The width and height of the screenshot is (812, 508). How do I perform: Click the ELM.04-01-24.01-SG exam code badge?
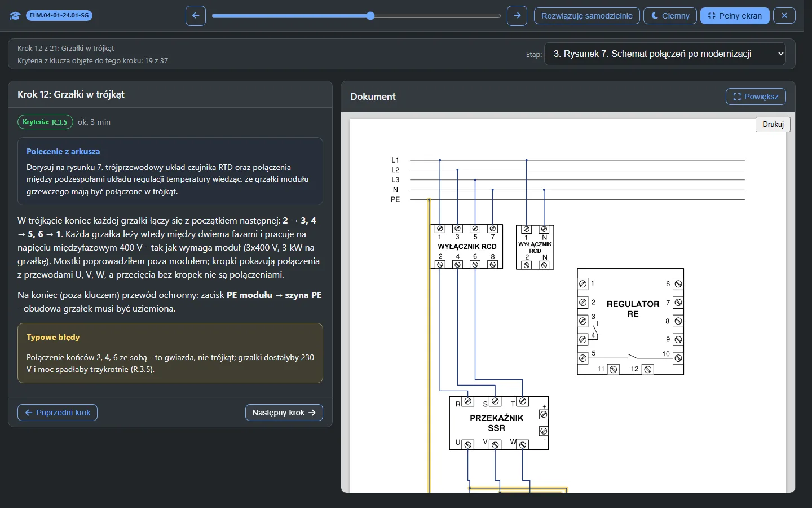click(59, 15)
